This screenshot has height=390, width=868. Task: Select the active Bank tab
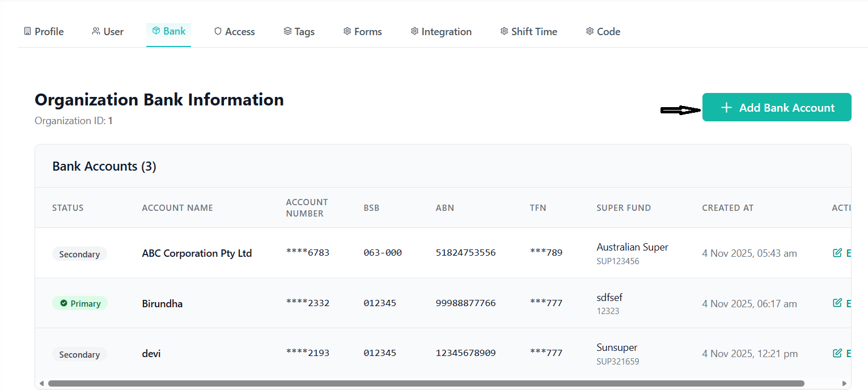click(168, 31)
